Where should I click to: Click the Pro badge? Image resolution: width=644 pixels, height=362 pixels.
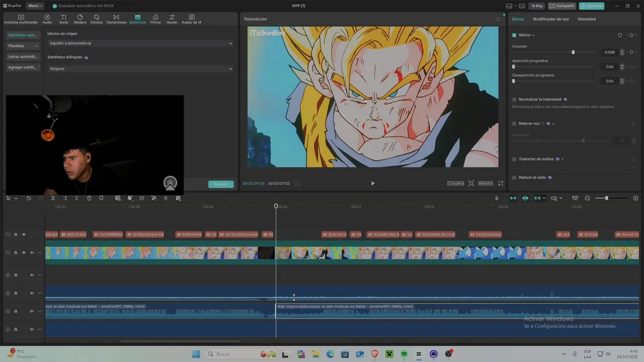[537, 6]
